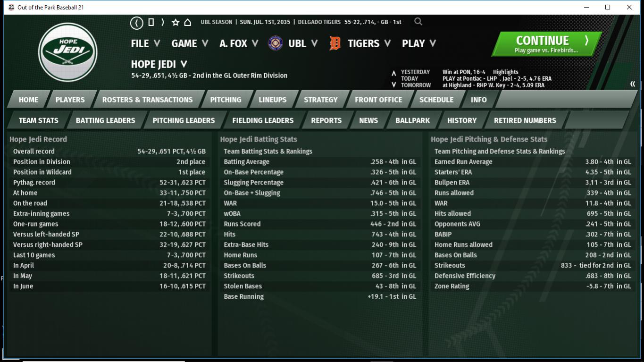Expand the HOPE JEDI team selector

pyautogui.click(x=159, y=64)
